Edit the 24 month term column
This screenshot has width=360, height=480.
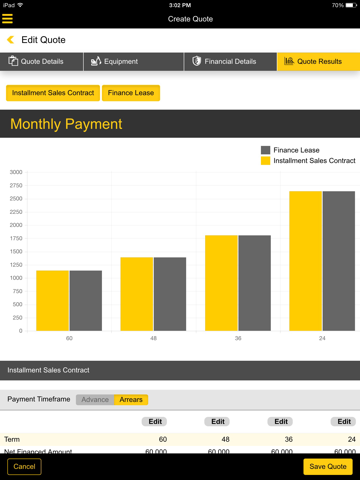pyautogui.click(x=344, y=421)
